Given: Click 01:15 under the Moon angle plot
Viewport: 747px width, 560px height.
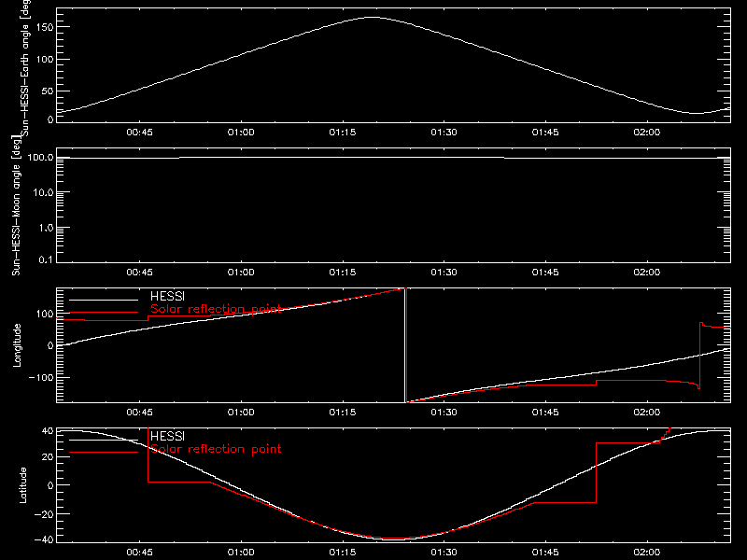Looking at the screenshot, I should 343,272.
